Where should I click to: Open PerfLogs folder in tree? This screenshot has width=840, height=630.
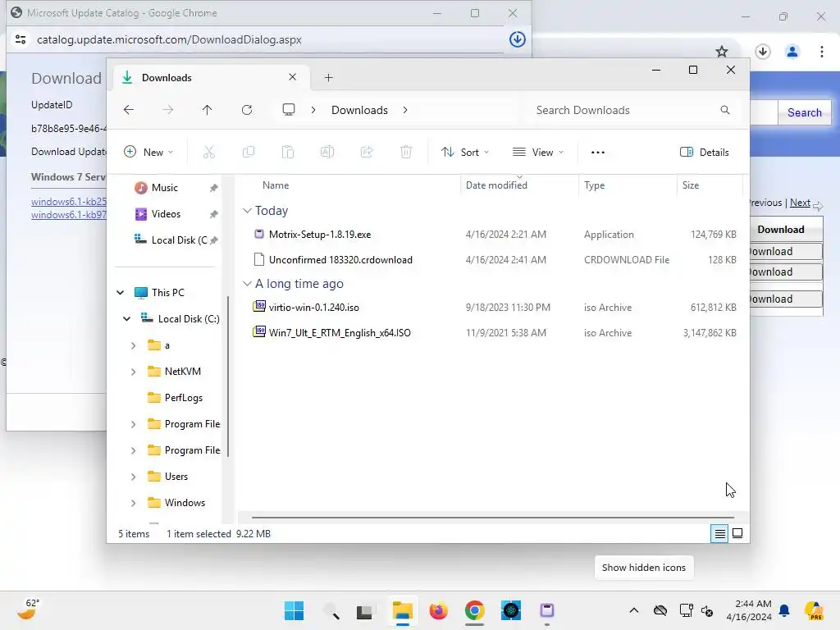point(183,398)
